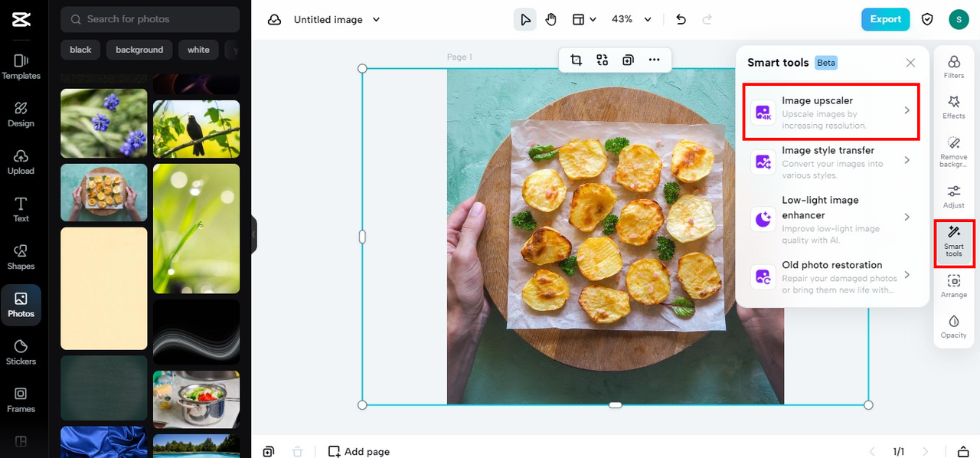Select the green grass bokeh thumbnail

pos(196,228)
